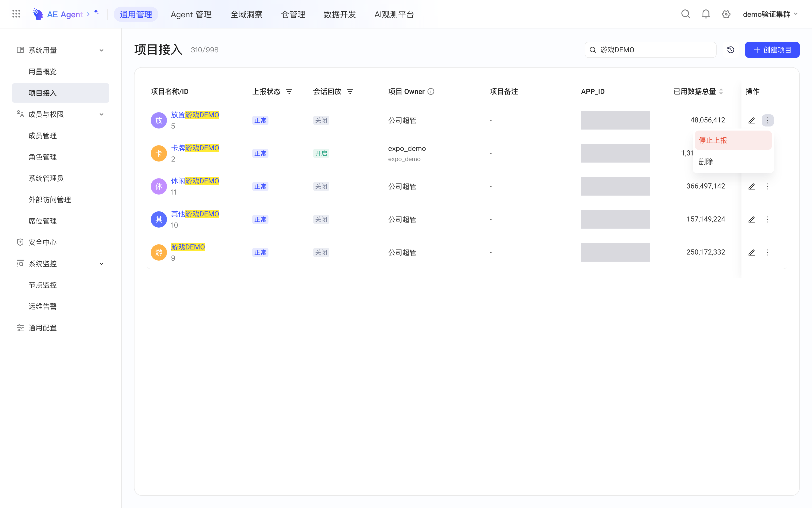This screenshot has width=812, height=508.
Task: Open the settings gear icon
Action: tap(726, 14)
